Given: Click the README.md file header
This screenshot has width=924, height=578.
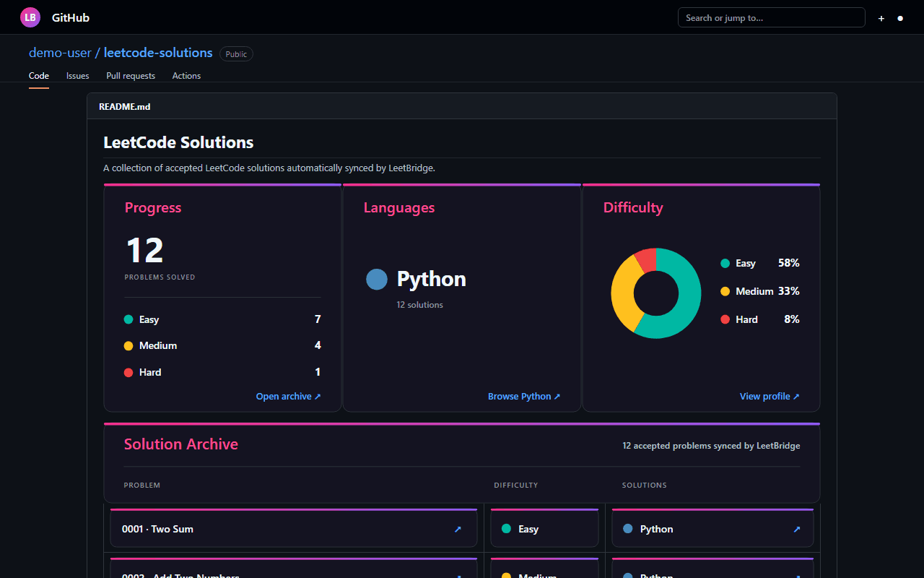Looking at the screenshot, I should [462, 106].
